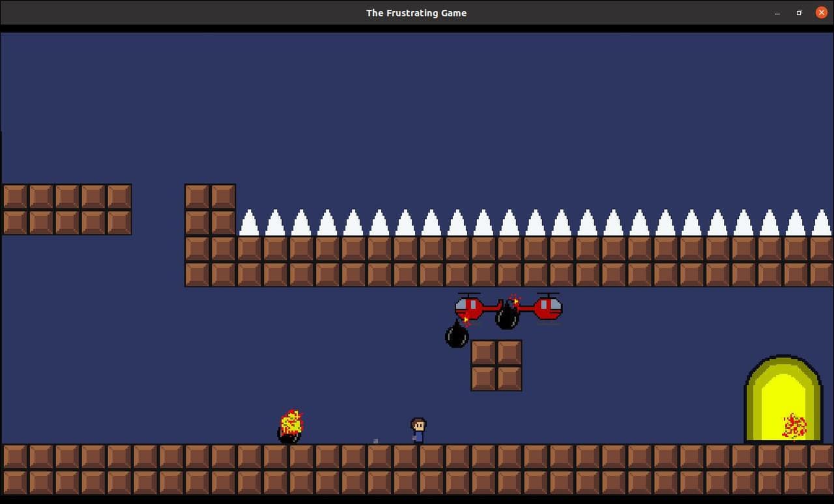Click the lower falling black bomb

click(457, 333)
